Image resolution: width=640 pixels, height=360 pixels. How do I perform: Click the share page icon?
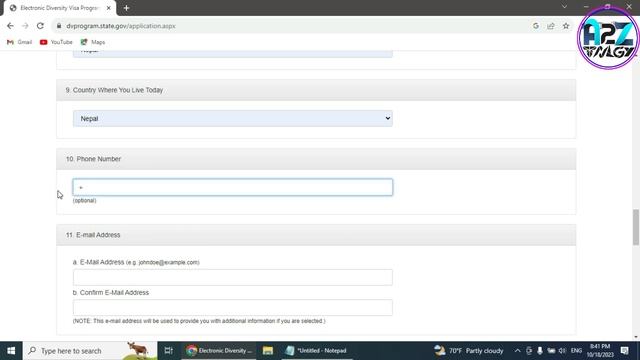point(551,26)
